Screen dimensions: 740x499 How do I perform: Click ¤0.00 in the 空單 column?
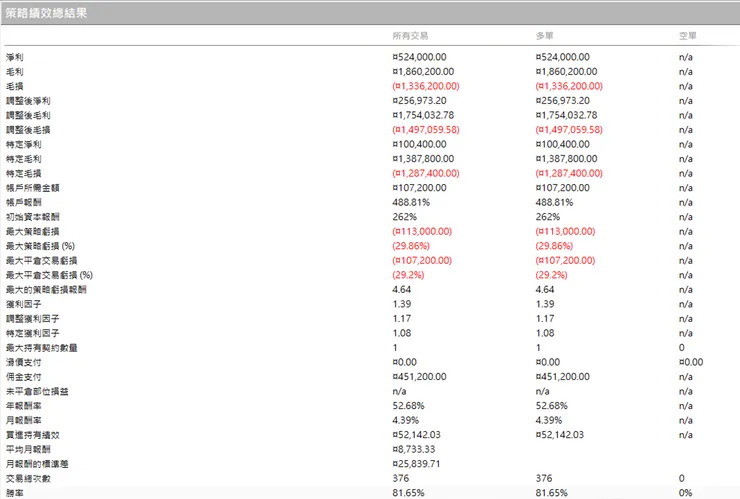click(691, 363)
